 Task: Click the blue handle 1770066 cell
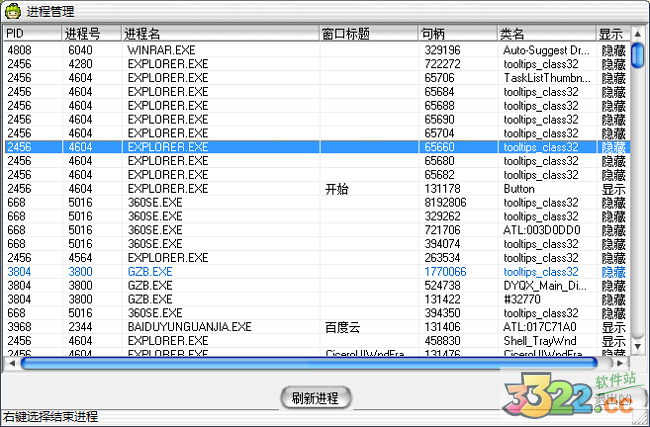(x=445, y=272)
